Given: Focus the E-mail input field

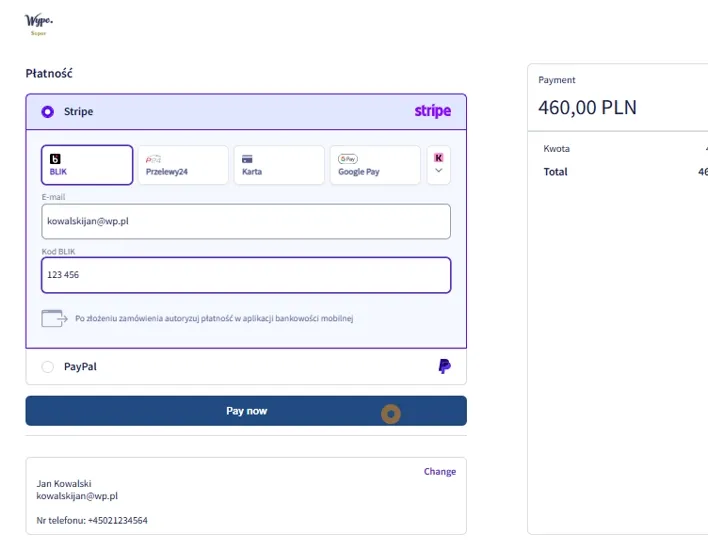Looking at the screenshot, I should point(246,221).
